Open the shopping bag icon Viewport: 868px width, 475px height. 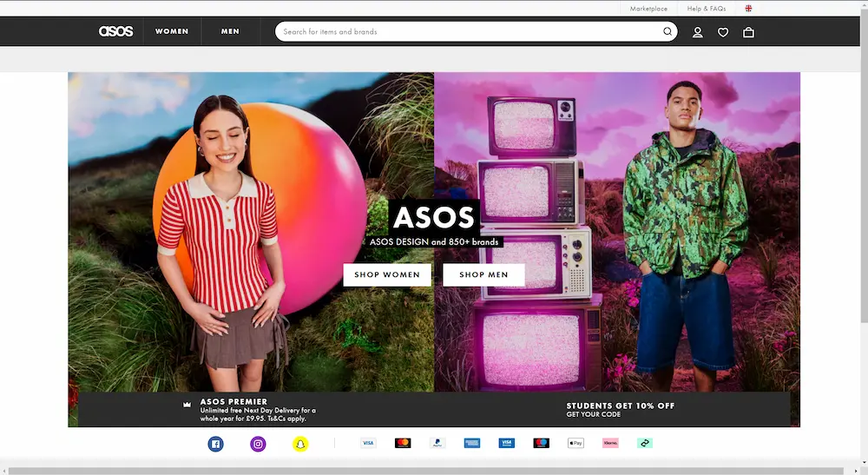coord(748,32)
